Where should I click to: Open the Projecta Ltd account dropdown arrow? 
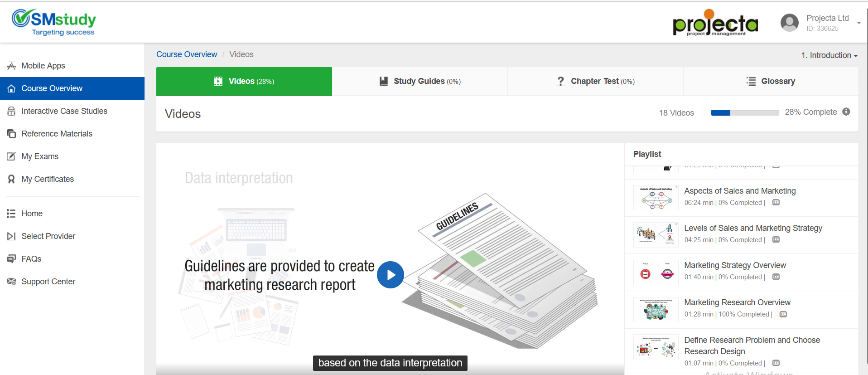(x=858, y=23)
